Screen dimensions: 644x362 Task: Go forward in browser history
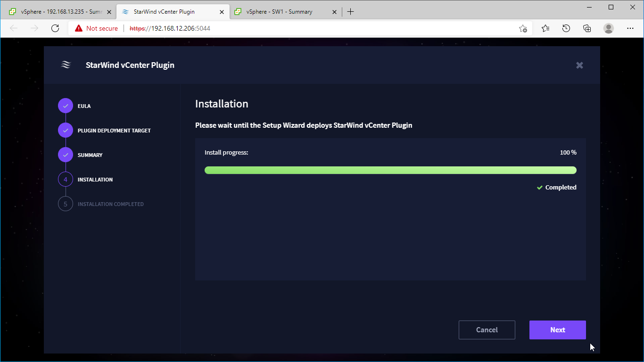(x=34, y=28)
